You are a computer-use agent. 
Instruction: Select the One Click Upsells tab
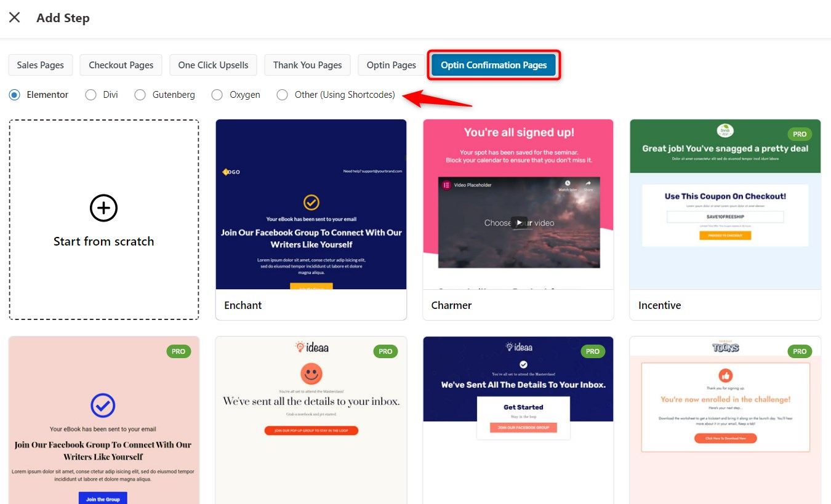coord(213,65)
